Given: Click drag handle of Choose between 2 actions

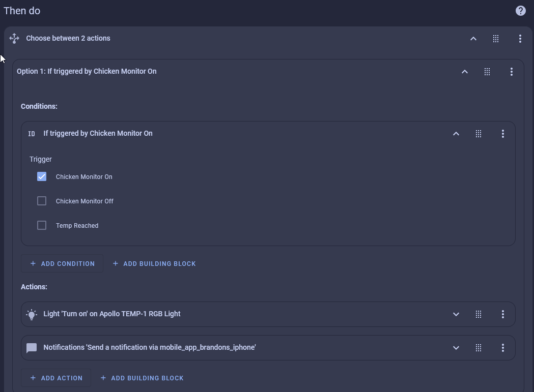Looking at the screenshot, I should click(x=495, y=39).
